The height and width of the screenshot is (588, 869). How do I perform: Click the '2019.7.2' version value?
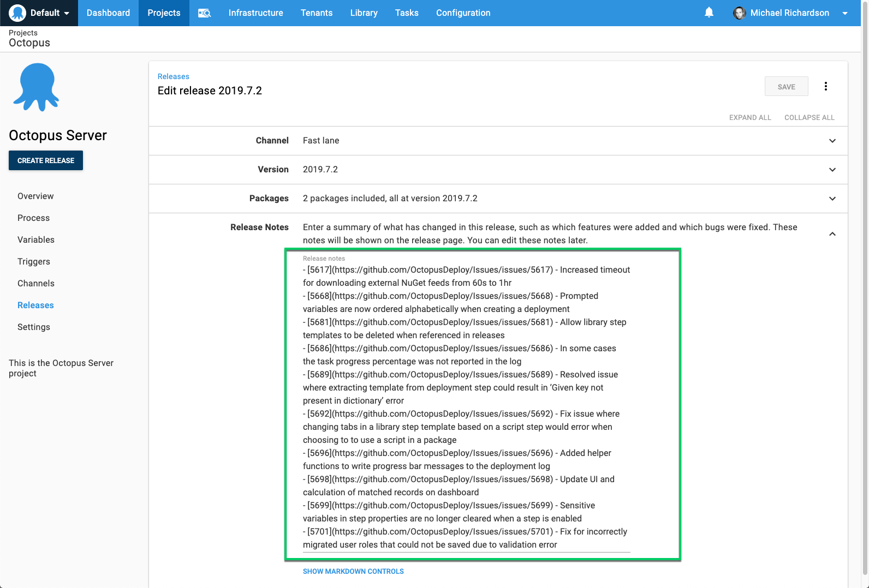click(x=320, y=170)
